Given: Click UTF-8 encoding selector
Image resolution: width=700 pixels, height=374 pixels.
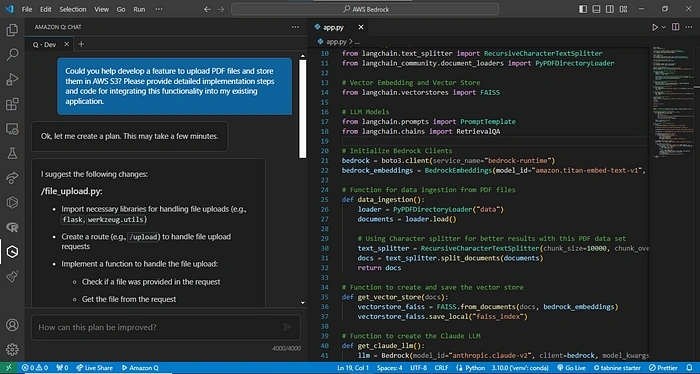Looking at the screenshot, I should [x=419, y=368].
